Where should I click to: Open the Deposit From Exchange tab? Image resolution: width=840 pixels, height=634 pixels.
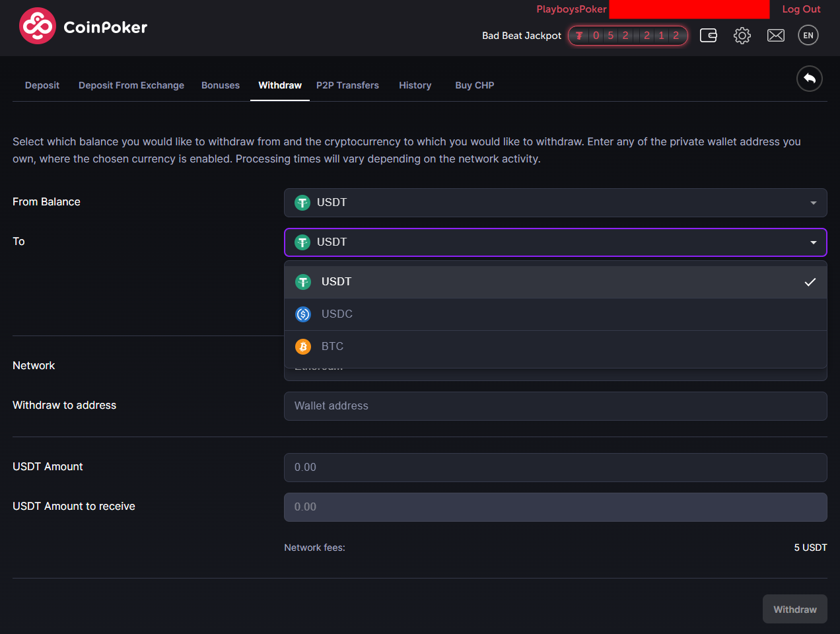tap(131, 85)
